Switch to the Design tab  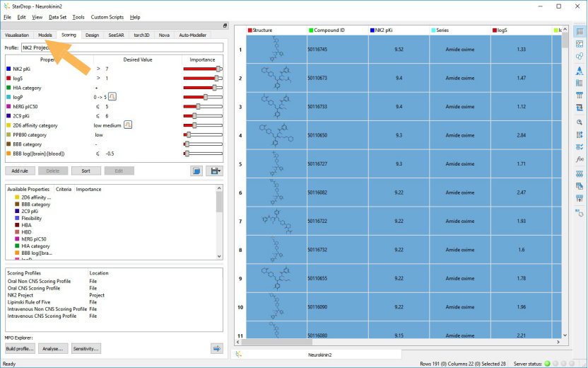(x=93, y=35)
